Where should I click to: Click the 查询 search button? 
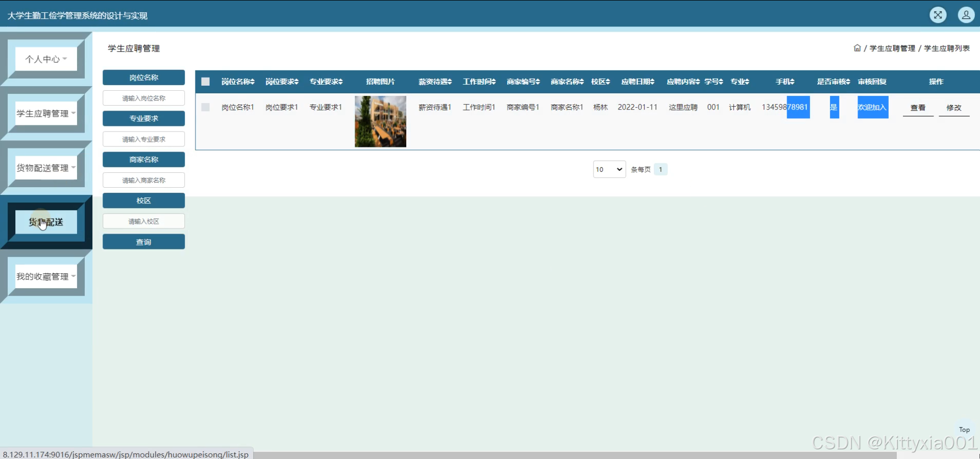(x=143, y=242)
